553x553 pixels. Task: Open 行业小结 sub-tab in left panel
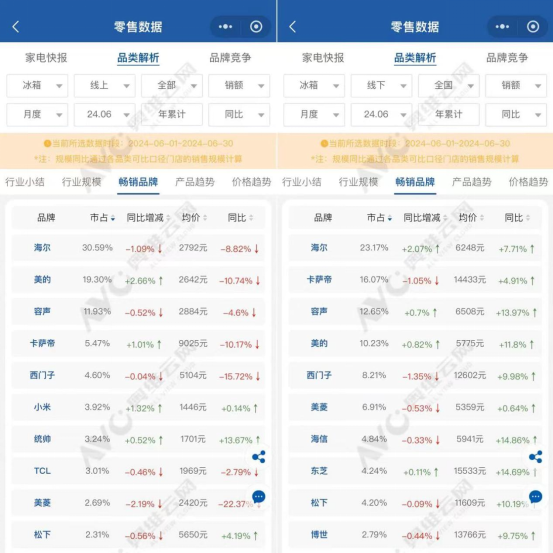25,182
